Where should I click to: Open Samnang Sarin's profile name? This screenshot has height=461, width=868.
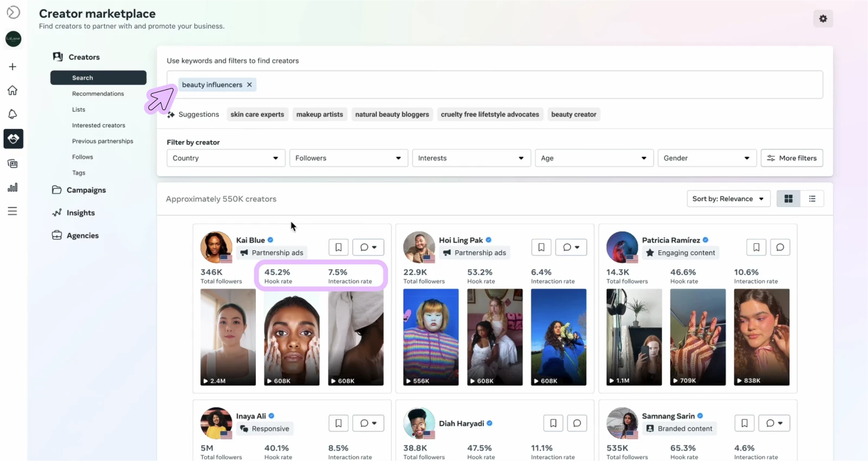(x=668, y=416)
